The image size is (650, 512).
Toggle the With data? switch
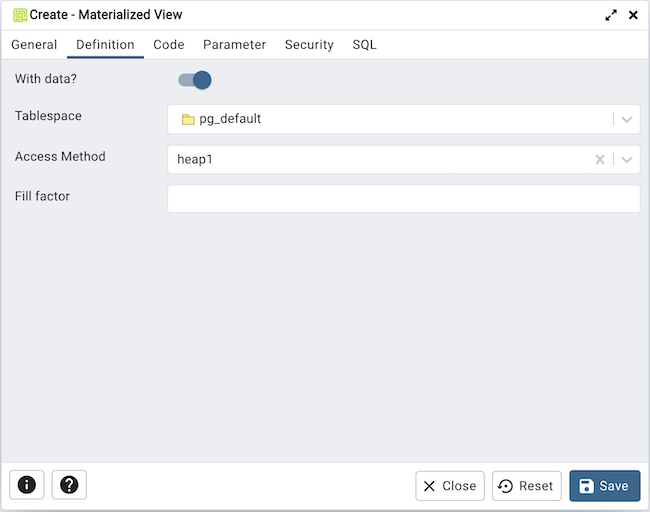point(194,80)
